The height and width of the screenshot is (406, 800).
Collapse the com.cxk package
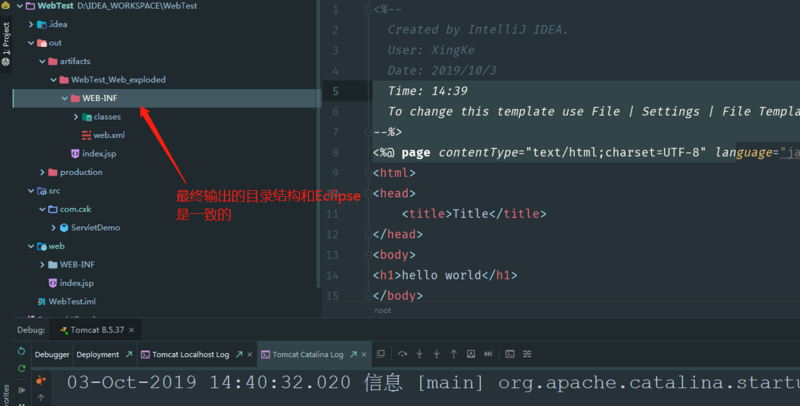[x=42, y=209]
